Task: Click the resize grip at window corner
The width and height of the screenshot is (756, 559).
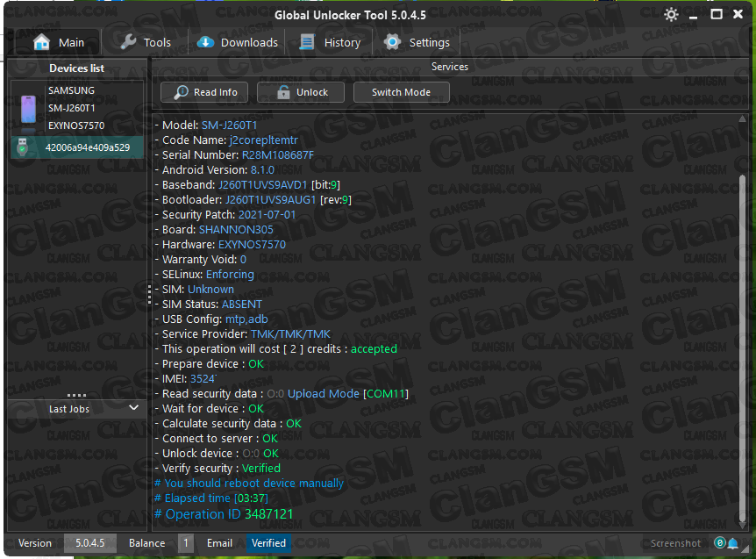Action: pos(746,548)
